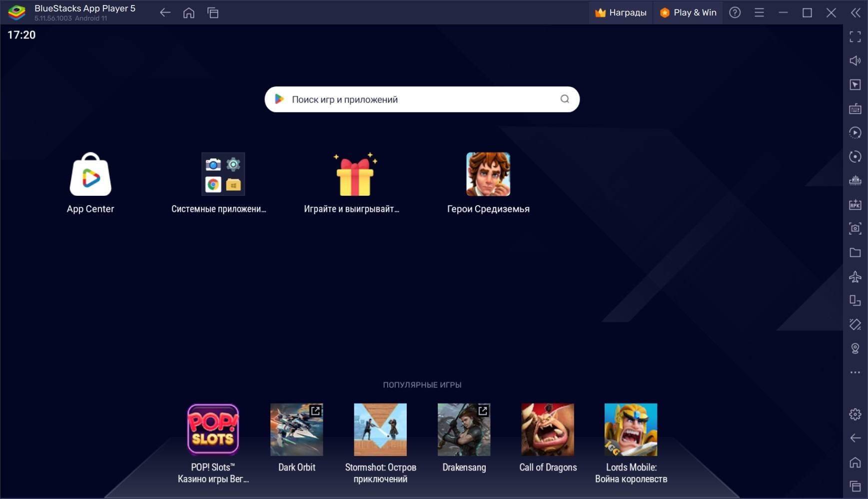Viewport: 868px width, 499px height.
Task: Launch the Герои Средиземья game
Action: [488, 174]
